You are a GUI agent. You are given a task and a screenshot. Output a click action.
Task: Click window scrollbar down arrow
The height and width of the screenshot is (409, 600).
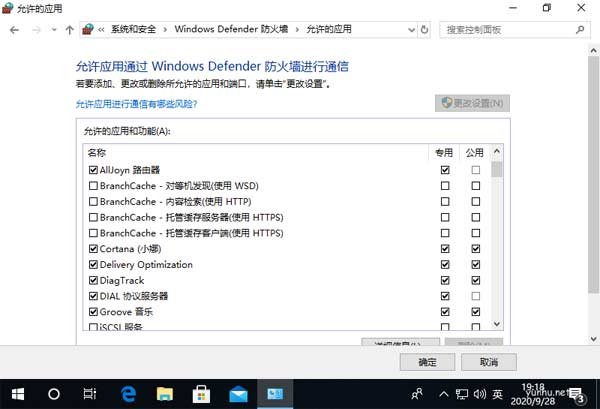coord(593,339)
